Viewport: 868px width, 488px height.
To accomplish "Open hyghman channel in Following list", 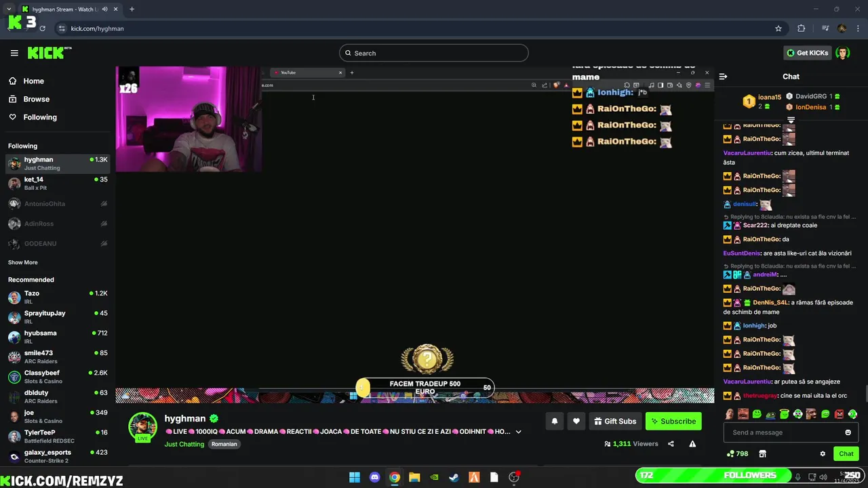I will point(58,163).
